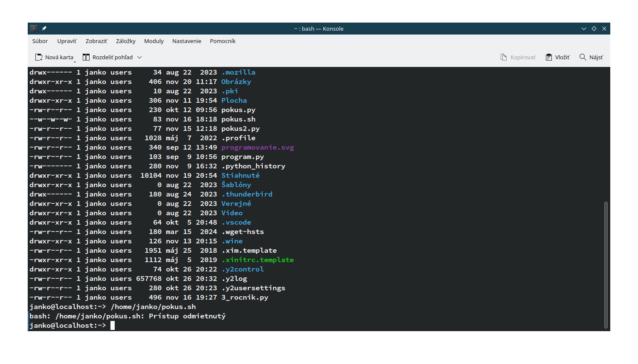Click the .mozilla directory name
Image resolution: width=638 pixels, height=364 pixels.
point(238,72)
